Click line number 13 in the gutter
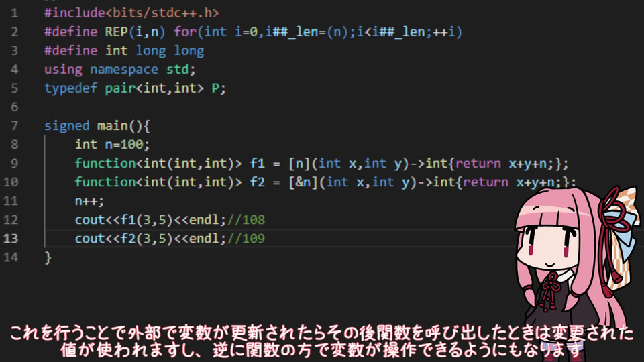 coord(11,239)
